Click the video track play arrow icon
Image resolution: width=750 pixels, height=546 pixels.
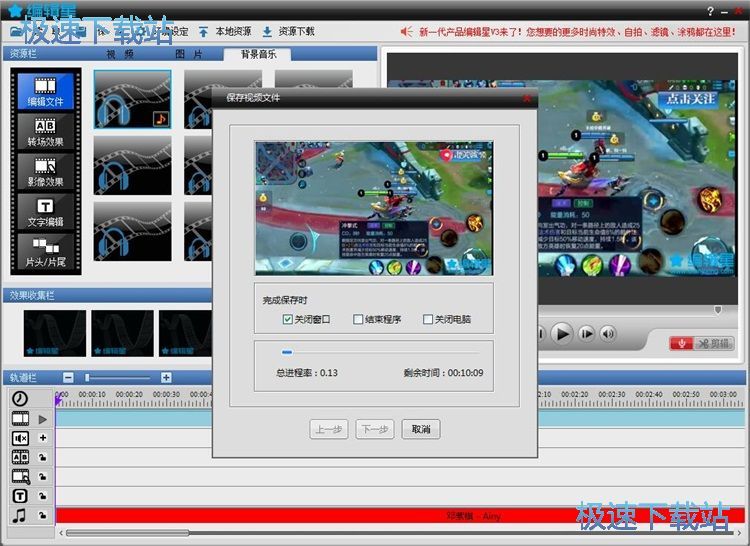pos(43,419)
